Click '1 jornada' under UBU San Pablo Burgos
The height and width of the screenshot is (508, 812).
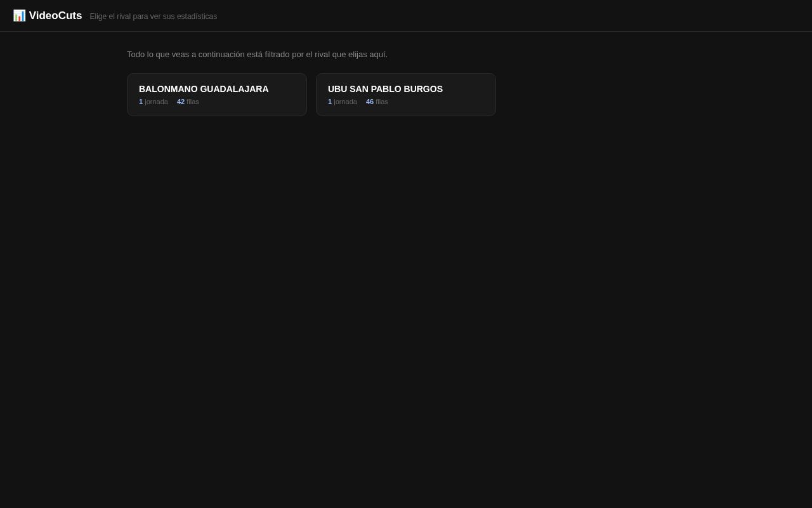click(343, 102)
